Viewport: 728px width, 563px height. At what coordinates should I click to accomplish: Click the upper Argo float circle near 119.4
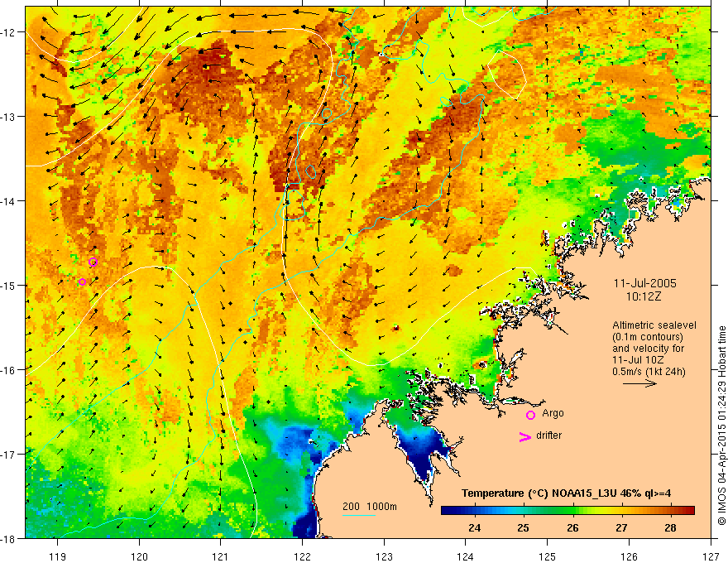pos(93,262)
